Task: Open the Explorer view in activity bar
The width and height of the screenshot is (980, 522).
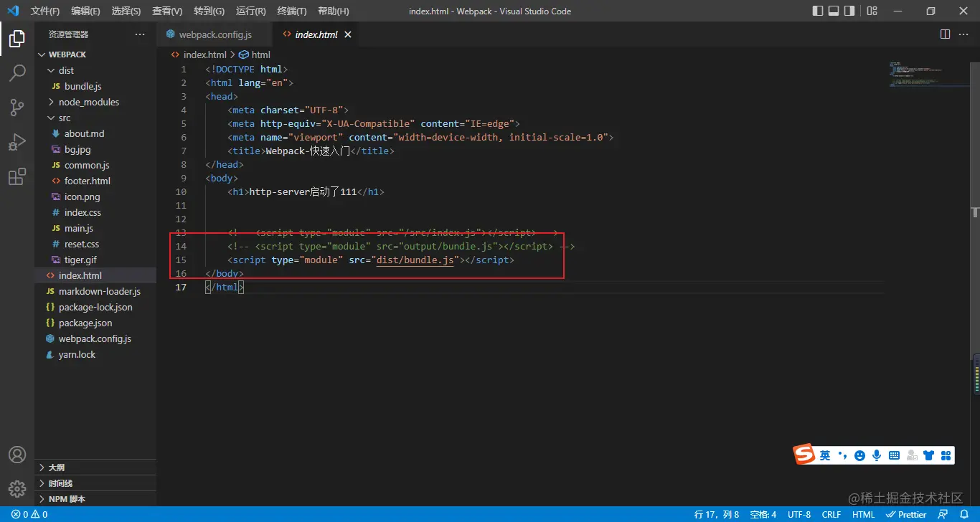Action: (17, 39)
